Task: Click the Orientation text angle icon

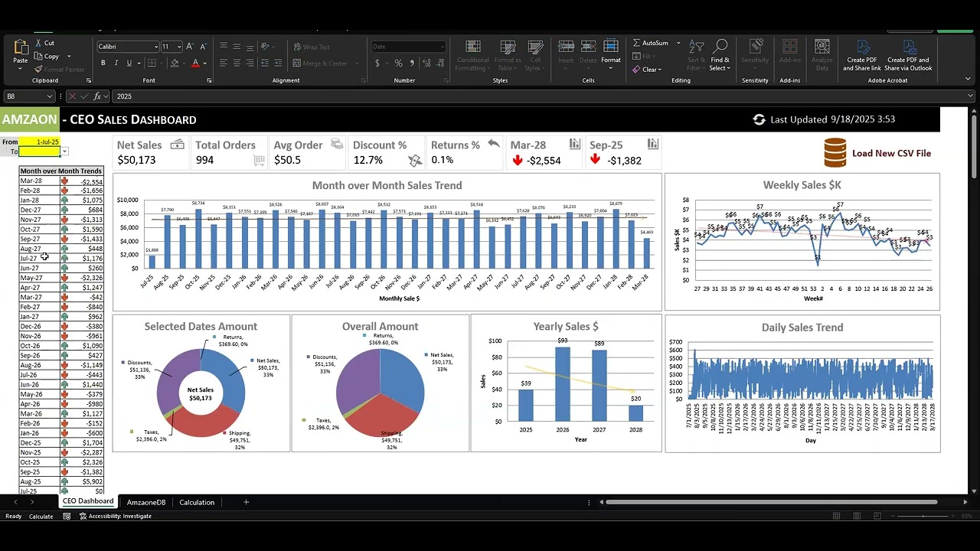Action: 266,47
